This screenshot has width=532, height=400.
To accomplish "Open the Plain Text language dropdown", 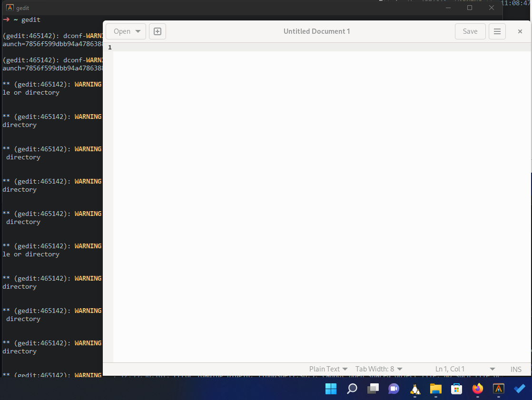I will 328,369.
